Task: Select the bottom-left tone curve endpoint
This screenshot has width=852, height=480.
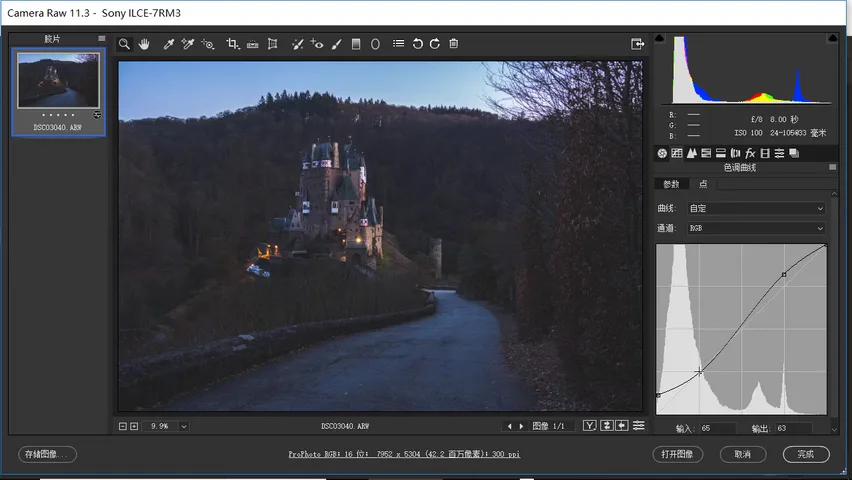Action: click(658, 395)
